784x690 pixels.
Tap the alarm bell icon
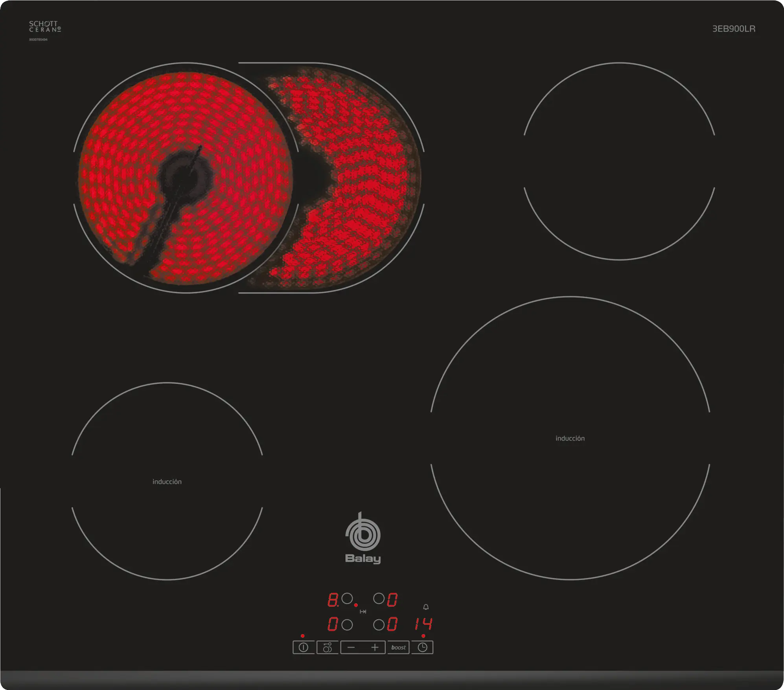(x=425, y=607)
